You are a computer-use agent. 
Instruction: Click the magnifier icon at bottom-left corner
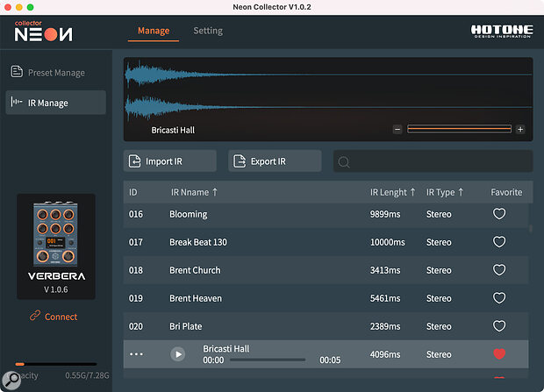click(11, 381)
